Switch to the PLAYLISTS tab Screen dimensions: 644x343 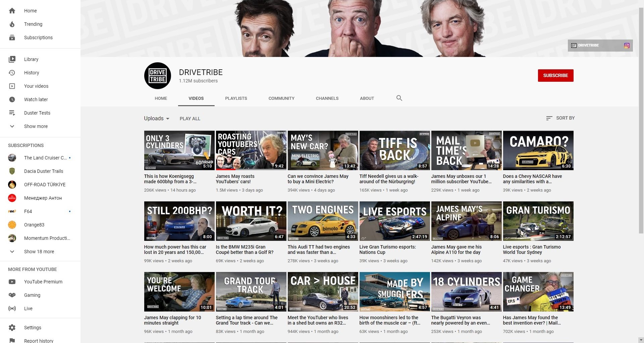(x=236, y=98)
